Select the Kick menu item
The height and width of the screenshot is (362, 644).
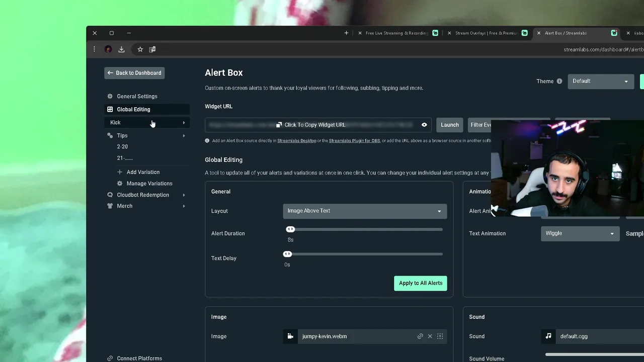147,123
